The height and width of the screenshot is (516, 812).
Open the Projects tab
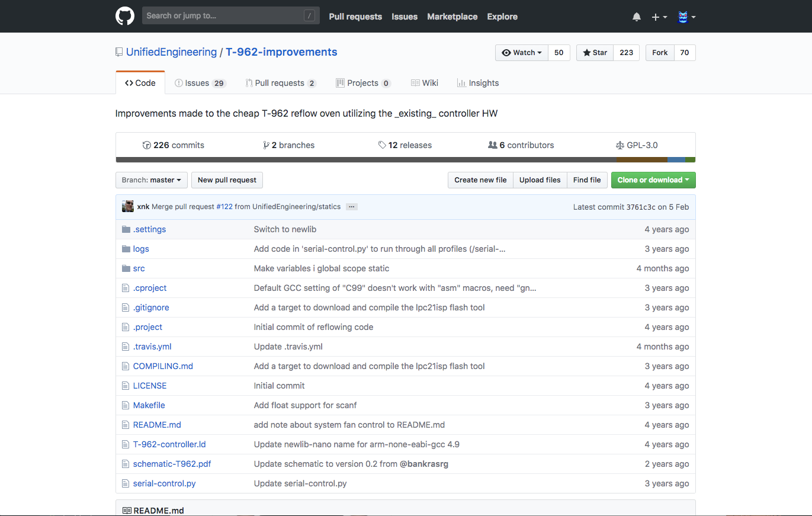[363, 83]
